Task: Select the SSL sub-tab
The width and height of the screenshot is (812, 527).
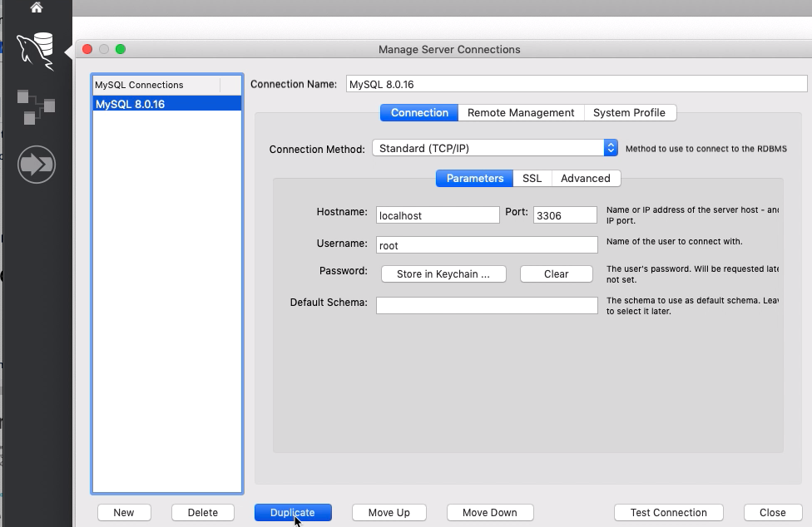Action: point(532,179)
